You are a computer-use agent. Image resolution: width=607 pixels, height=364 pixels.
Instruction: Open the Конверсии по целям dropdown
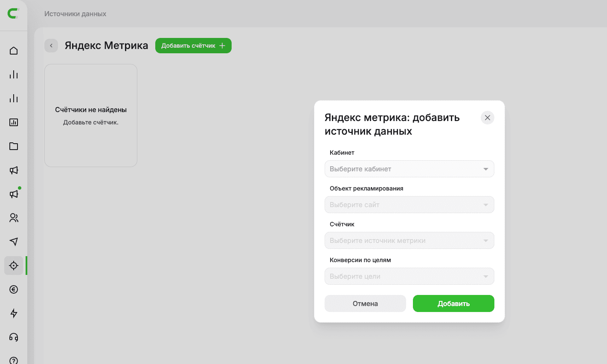[x=410, y=276]
